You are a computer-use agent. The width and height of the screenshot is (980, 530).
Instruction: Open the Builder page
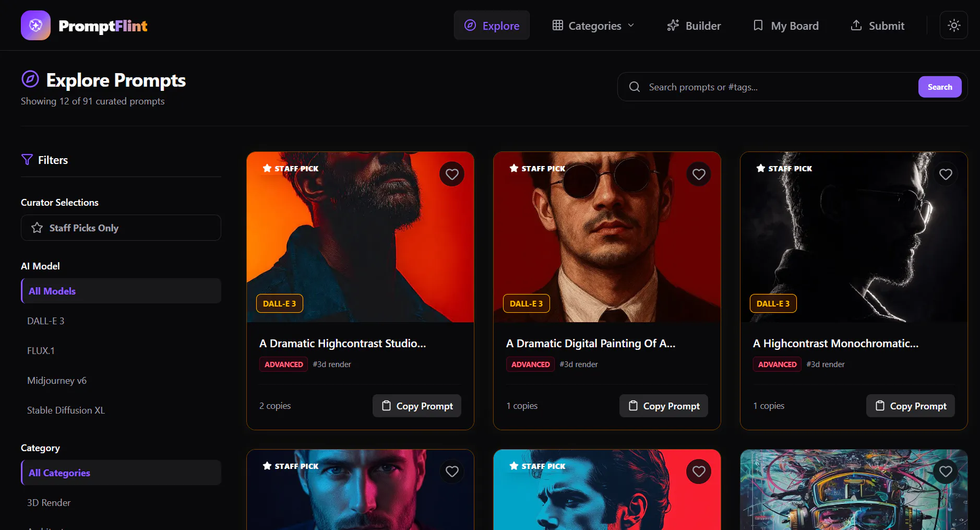pyautogui.click(x=694, y=25)
